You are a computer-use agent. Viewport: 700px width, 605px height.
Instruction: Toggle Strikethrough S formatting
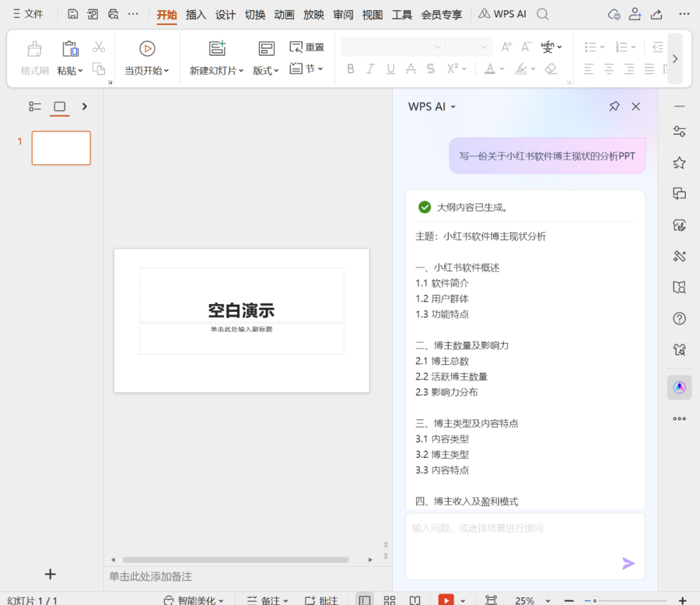430,69
